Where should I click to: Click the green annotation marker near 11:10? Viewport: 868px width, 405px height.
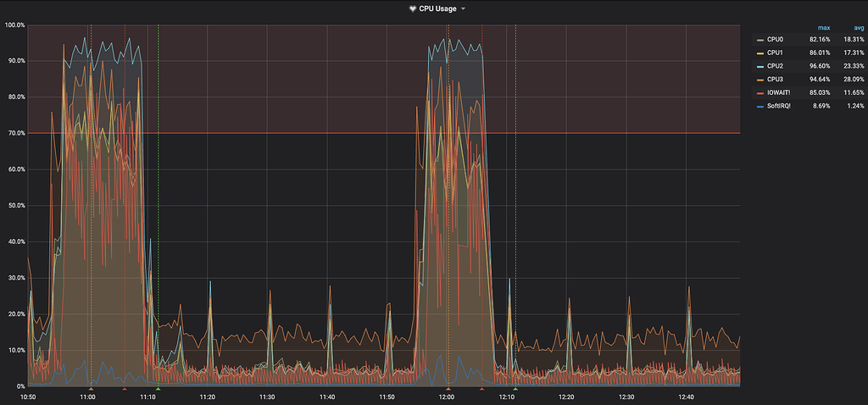point(158,389)
